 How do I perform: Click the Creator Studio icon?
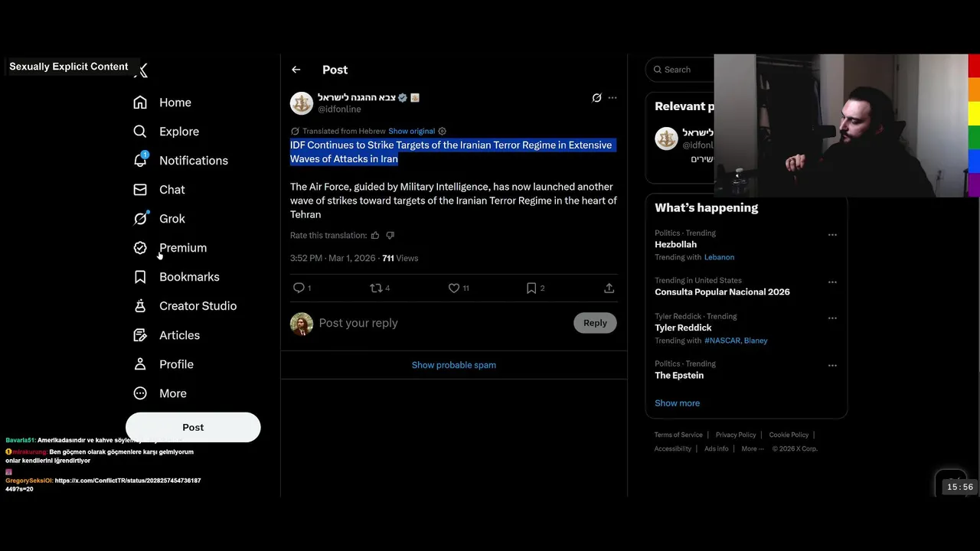click(140, 306)
